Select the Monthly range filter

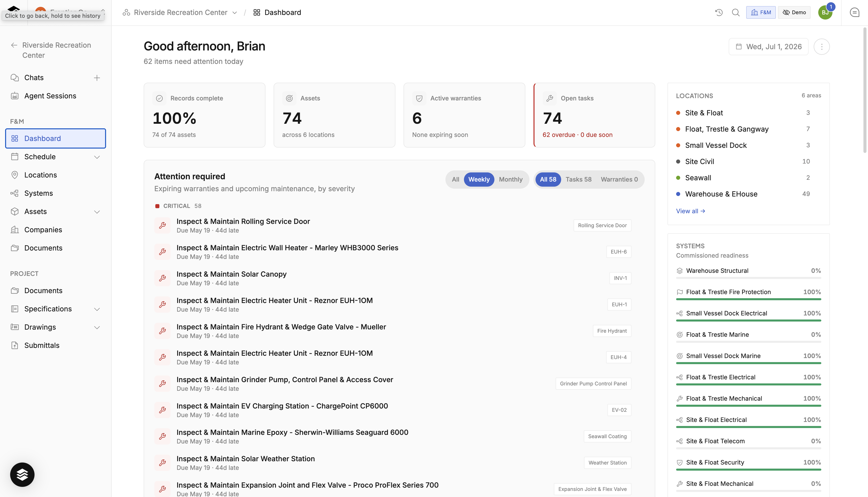coord(511,180)
